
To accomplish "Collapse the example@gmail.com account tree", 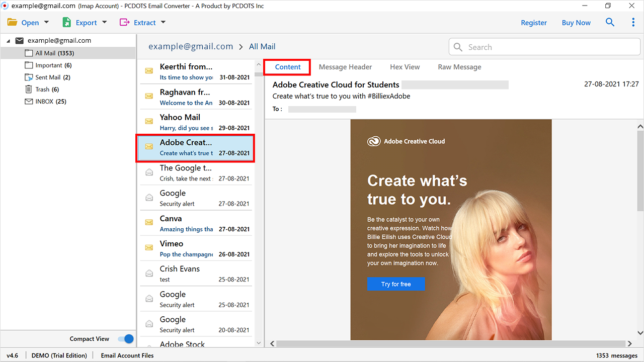I will [8, 41].
